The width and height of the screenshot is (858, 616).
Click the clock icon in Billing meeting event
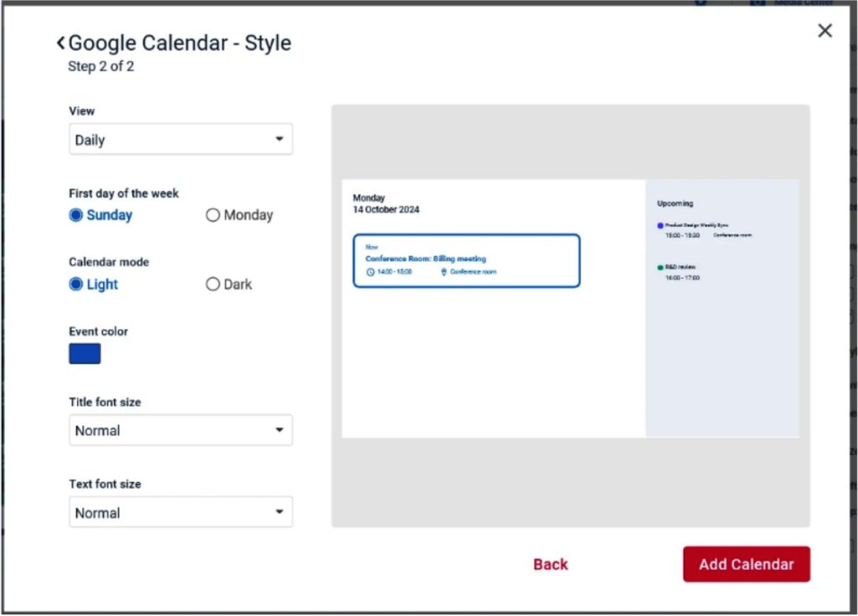pos(371,272)
